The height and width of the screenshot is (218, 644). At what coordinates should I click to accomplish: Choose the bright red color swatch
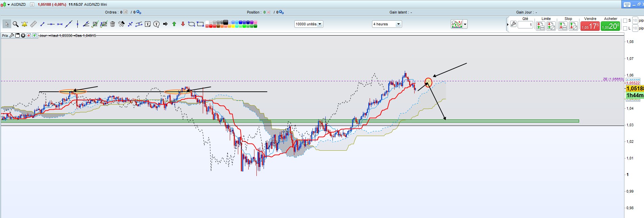210,26
